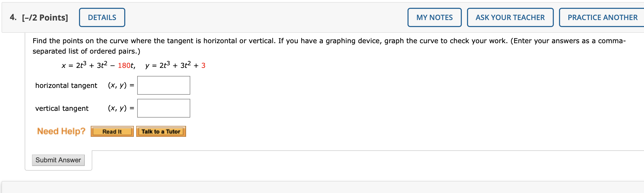Select PRACTICE ANOTHER

602,17
